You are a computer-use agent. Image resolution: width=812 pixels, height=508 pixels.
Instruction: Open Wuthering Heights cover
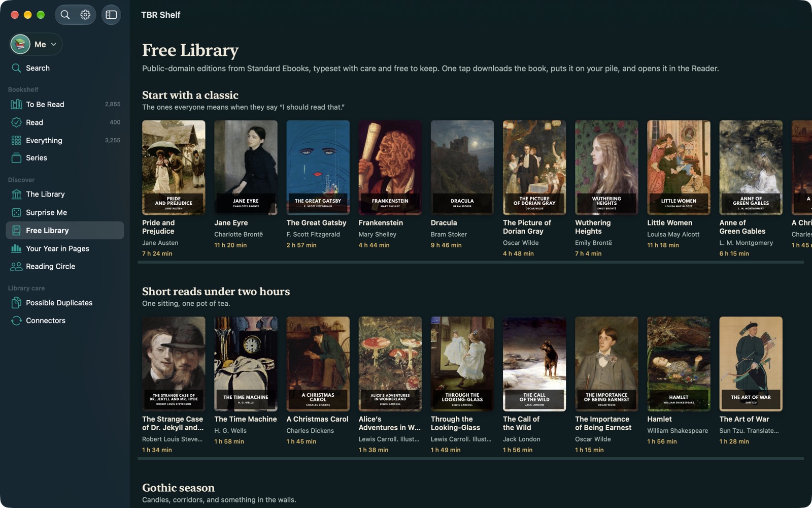pyautogui.click(x=606, y=167)
